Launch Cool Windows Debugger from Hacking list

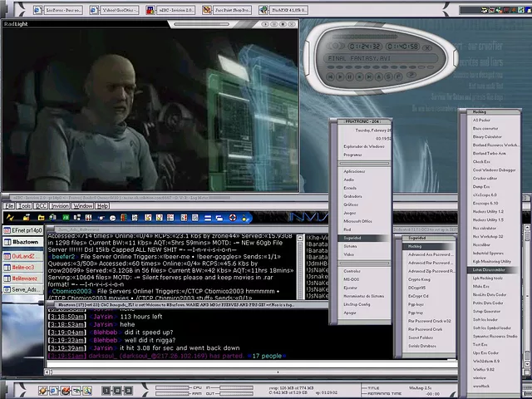pos(496,170)
